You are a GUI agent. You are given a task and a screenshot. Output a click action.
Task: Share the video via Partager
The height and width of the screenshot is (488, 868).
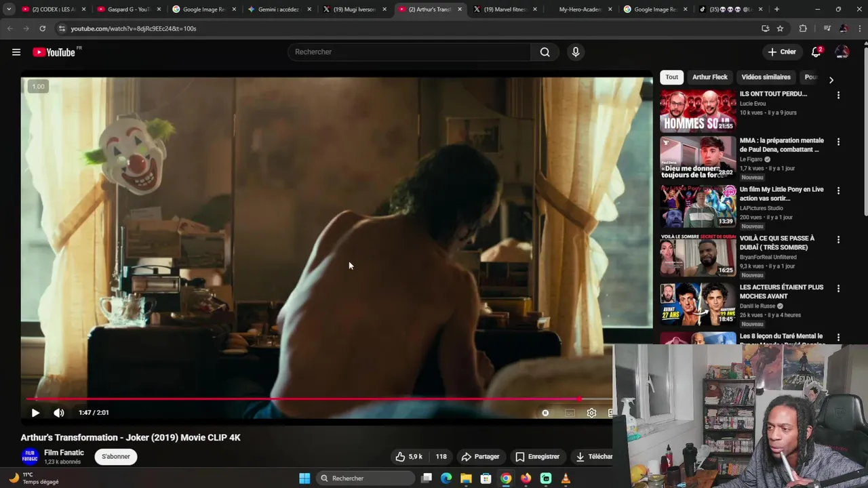(480, 457)
